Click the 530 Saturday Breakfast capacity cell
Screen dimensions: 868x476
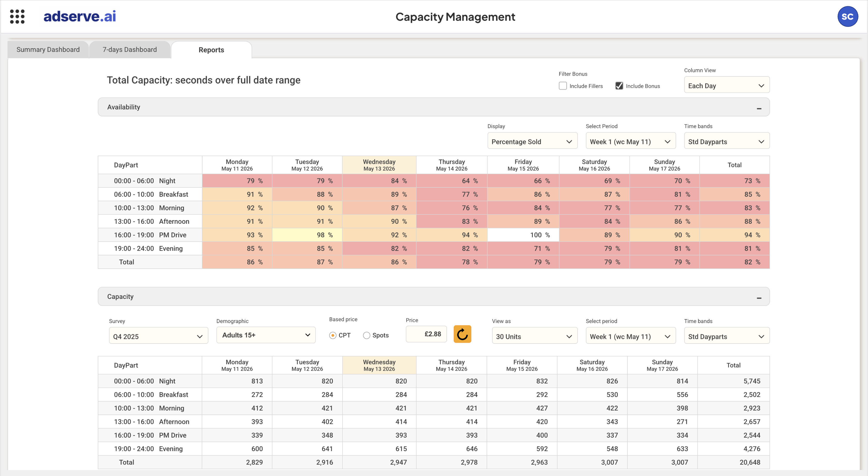coord(592,395)
